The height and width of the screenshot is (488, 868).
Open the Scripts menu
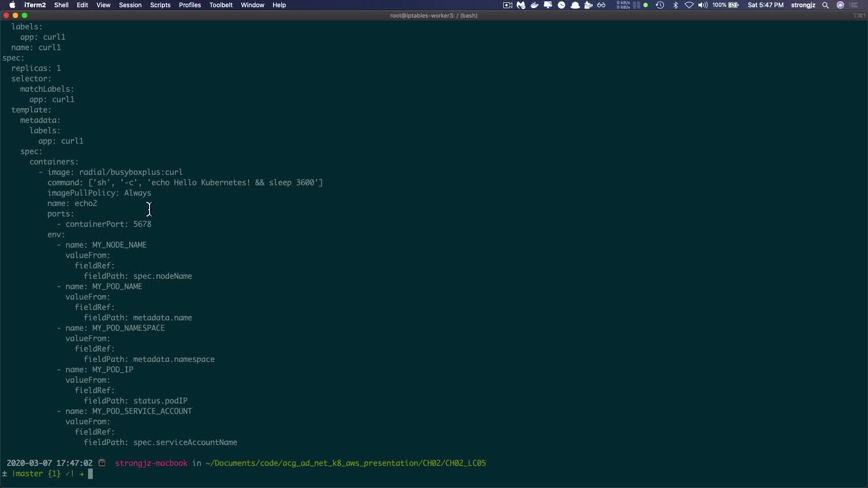(x=160, y=5)
